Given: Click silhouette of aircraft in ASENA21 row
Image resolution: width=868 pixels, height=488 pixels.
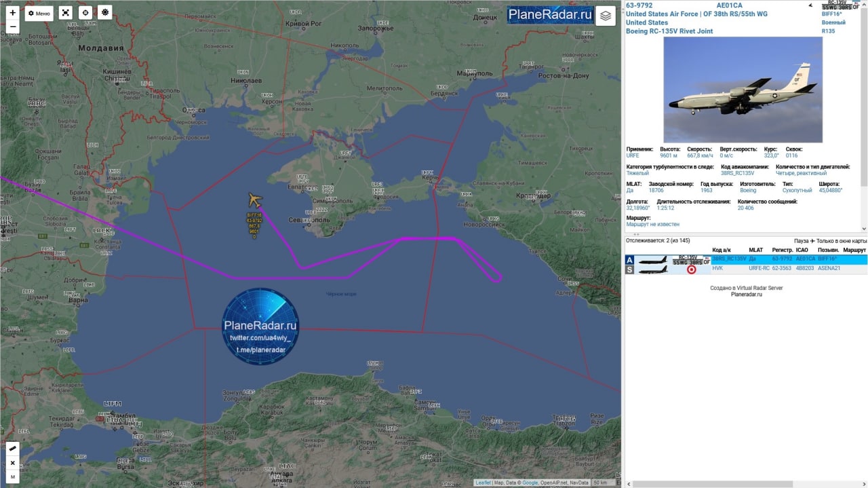Looking at the screenshot, I should pyautogui.click(x=653, y=269).
